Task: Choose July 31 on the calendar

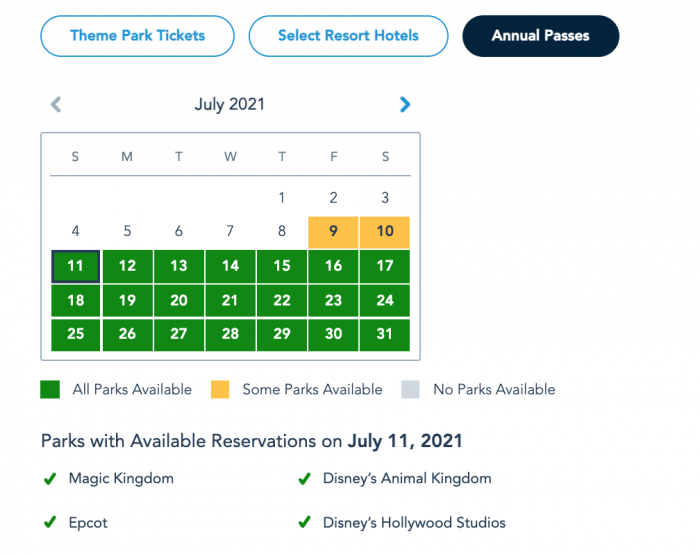Action: [385, 334]
